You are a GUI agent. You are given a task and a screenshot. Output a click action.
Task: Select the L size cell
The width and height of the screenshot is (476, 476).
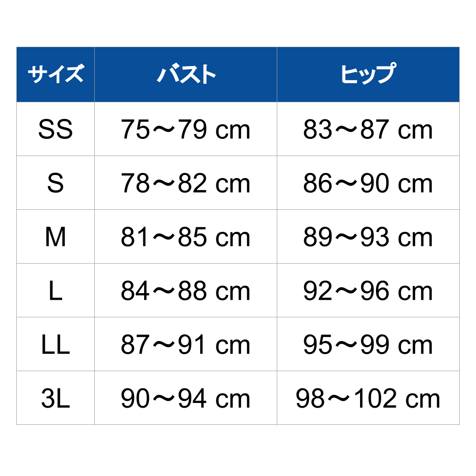click(56, 291)
